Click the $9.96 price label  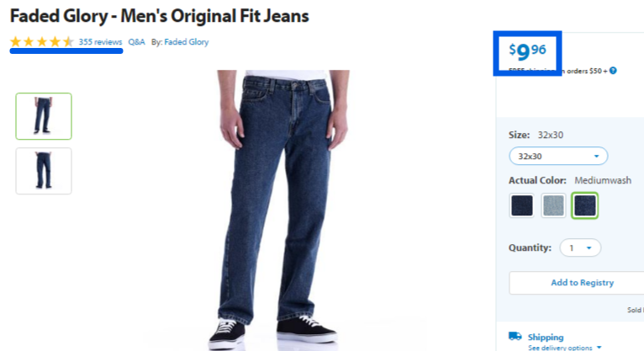tap(527, 51)
